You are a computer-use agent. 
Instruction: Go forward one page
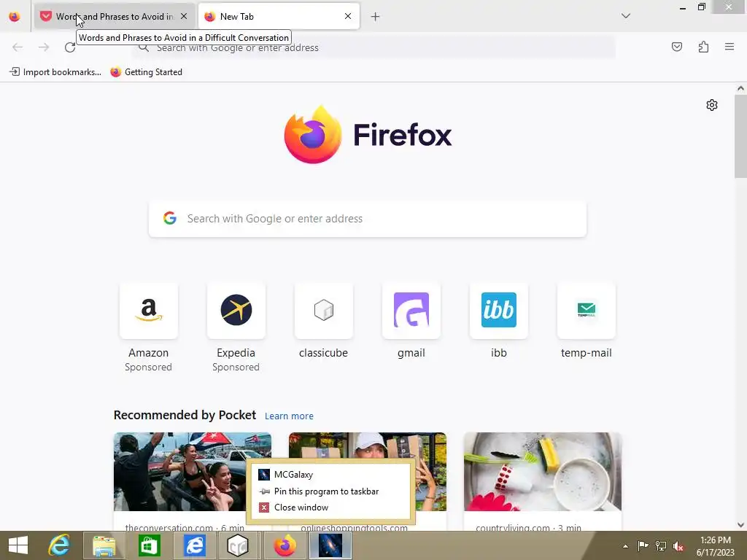coord(44,47)
